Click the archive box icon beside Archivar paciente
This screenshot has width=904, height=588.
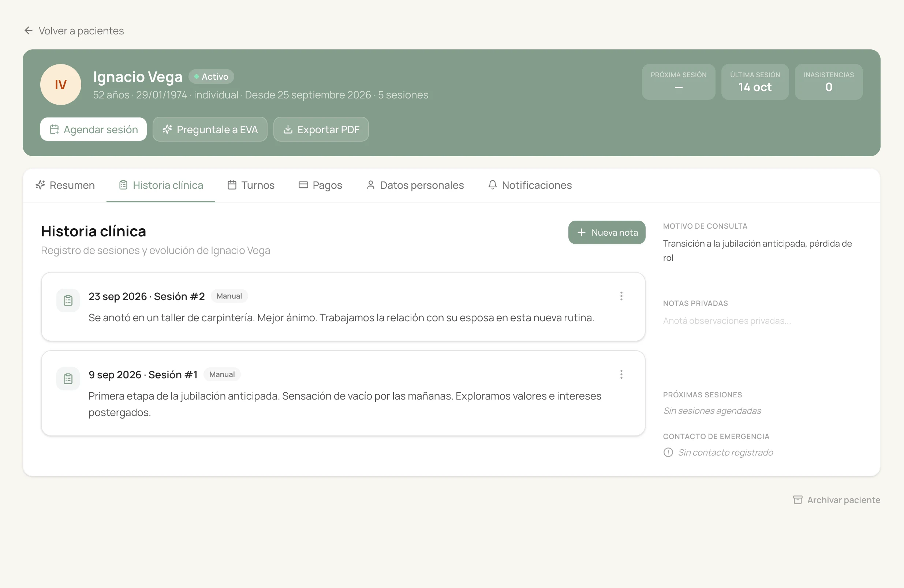tap(797, 500)
